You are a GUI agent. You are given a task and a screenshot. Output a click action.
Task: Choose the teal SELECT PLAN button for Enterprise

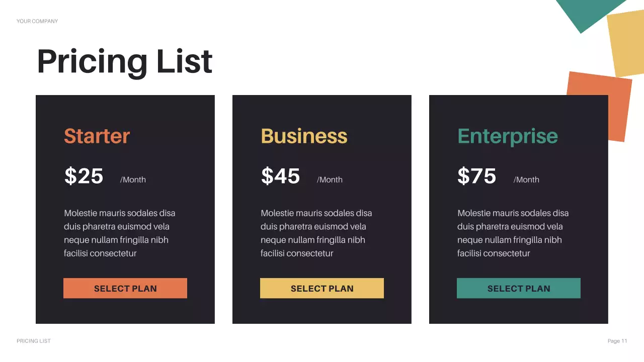click(x=518, y=288)
